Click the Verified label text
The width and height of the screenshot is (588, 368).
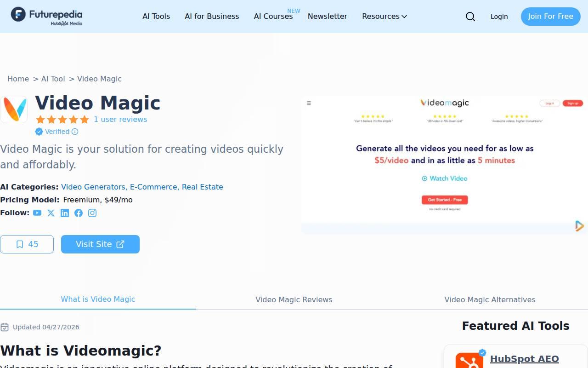click(57, 132)
